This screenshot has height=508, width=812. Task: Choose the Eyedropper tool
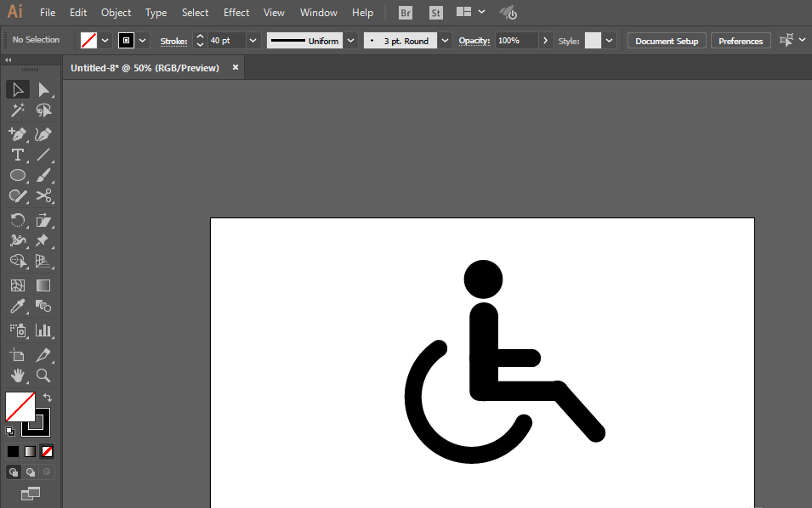point(18,307)
